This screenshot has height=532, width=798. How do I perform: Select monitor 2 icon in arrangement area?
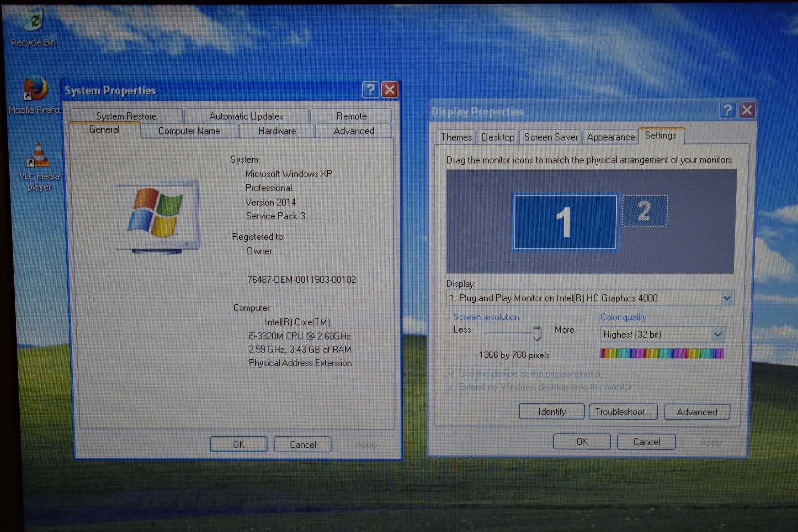pos(644,211)
